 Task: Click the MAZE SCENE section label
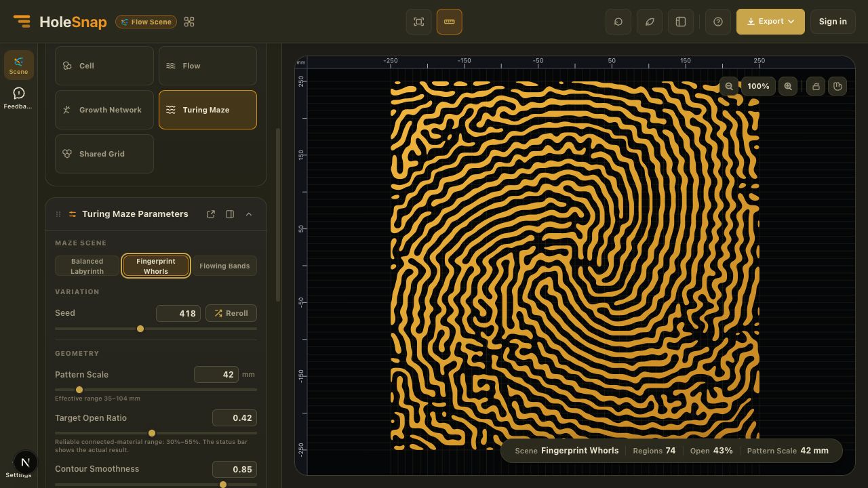(81, 243)
